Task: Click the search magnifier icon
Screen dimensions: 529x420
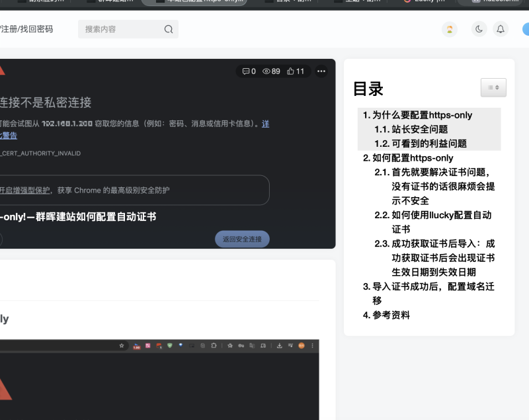Action: [x=169, y=29]
